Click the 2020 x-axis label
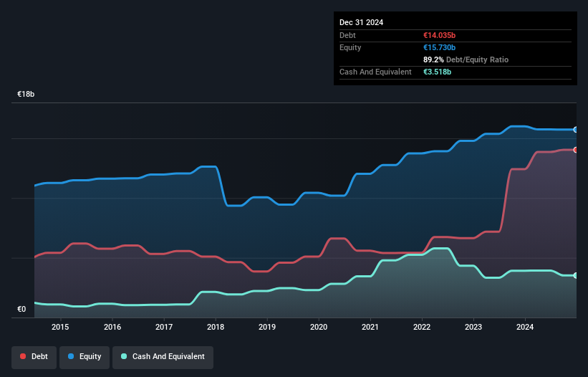588x377 pixels. pos(319,327)
